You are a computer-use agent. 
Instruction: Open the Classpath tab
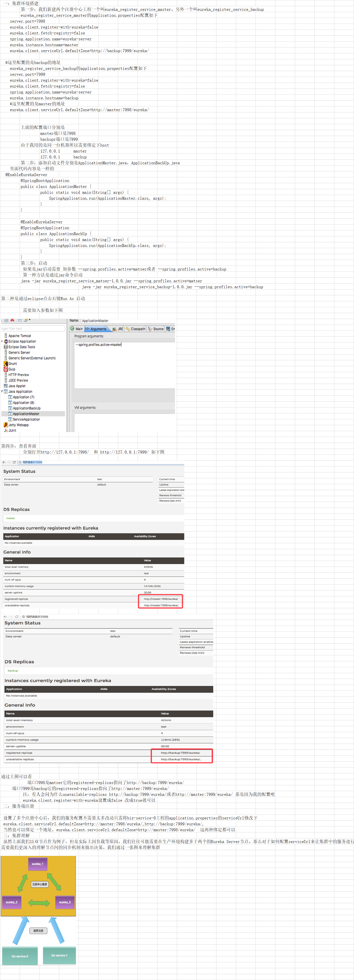click(x=136, y=329)
